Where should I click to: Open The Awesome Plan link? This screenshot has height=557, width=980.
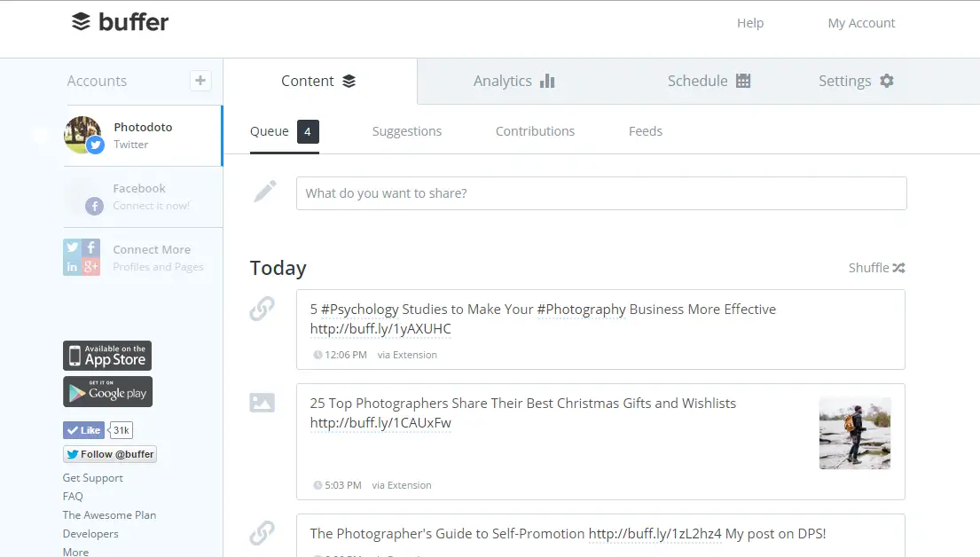(x=109, y=515)
